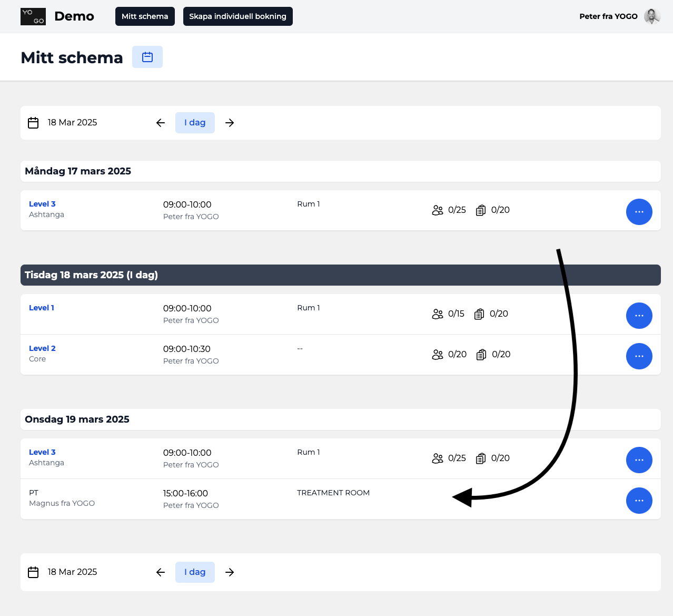Image resolution: width=673 pixels, height=616 pixels.
Task: Click the participants icon in Level 1 row
Action: [x=438, y=314]
